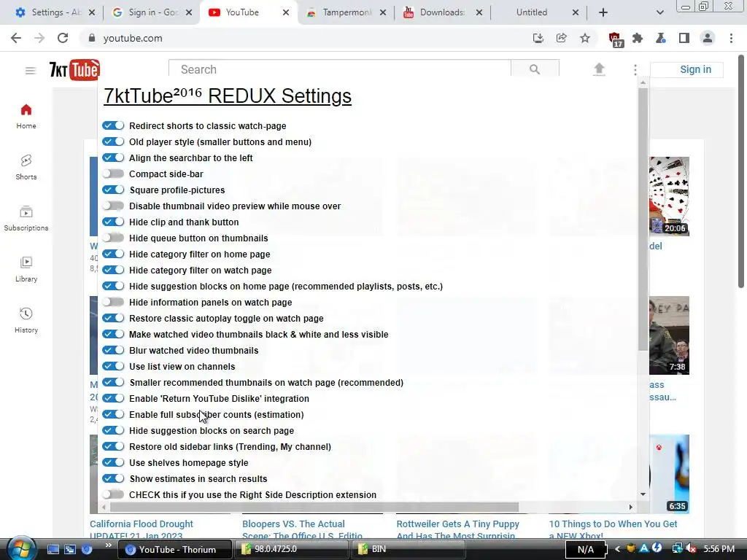Image resolution: width=747 pixels, height=560 pixels.
Task: Toggle Square profile-pictures
Action: 113,190
